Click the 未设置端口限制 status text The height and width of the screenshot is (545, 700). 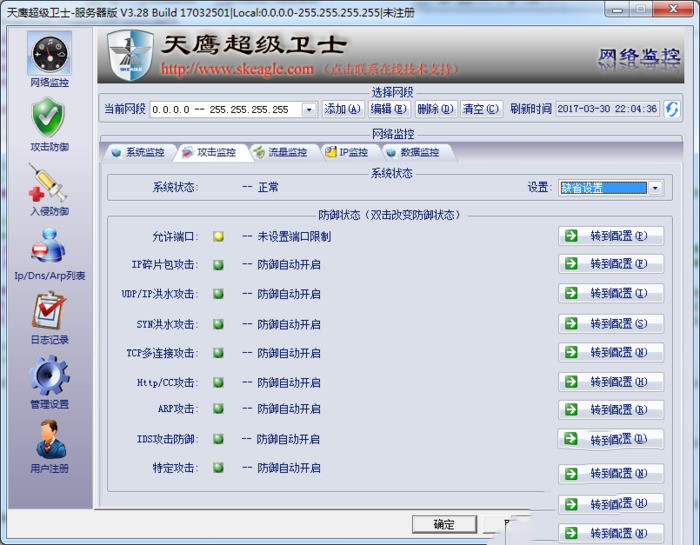(x=294, y=237)
